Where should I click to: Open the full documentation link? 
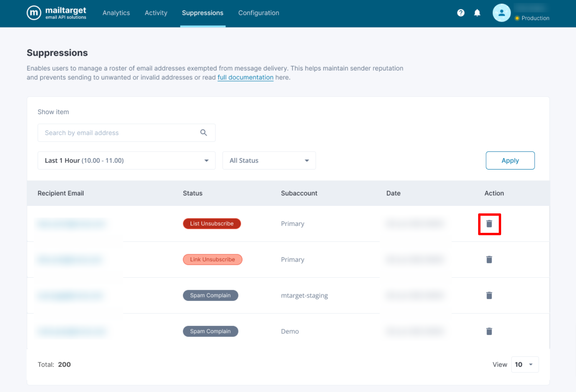pos(245,78)
